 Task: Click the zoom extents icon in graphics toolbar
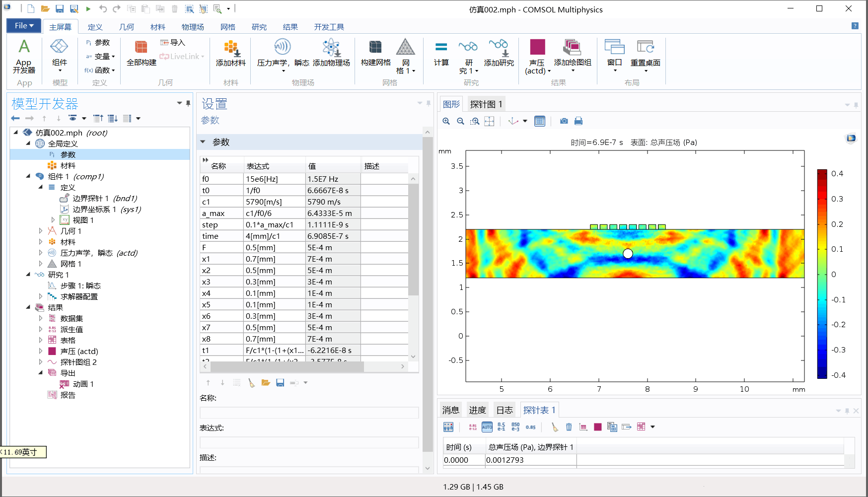[489, 121]
